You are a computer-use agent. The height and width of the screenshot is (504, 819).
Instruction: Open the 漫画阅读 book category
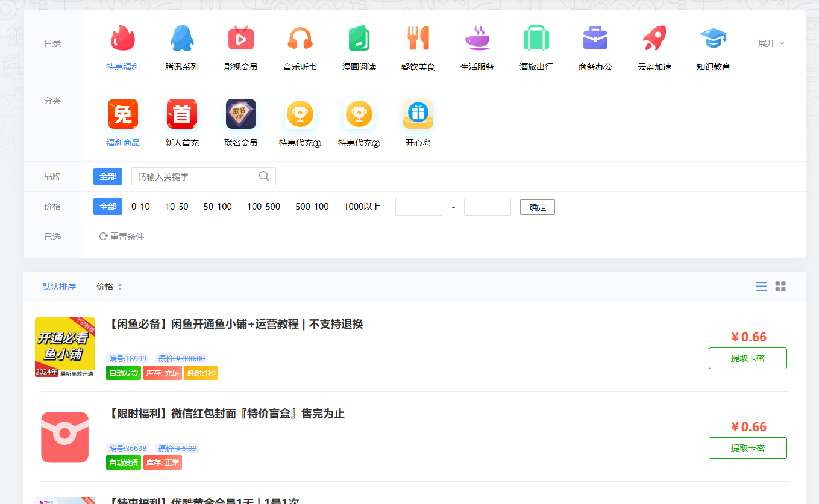coord(359,39)
